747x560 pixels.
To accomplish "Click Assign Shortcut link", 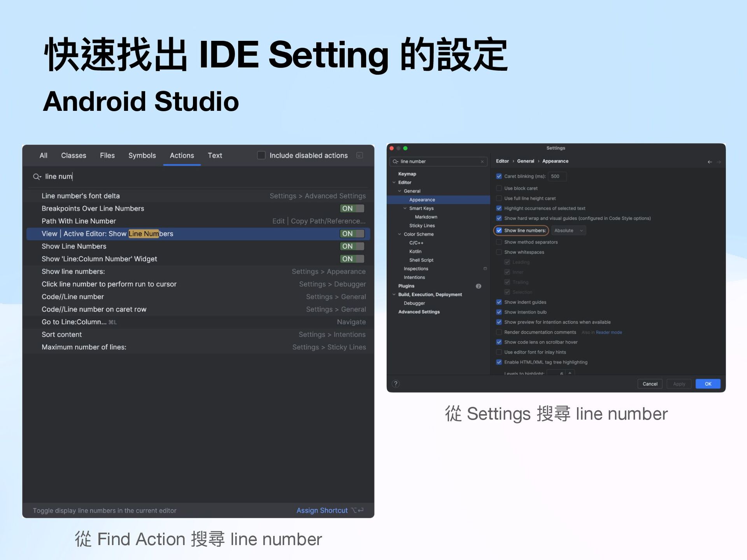I will pyautogui.click(x=322, y=511).
